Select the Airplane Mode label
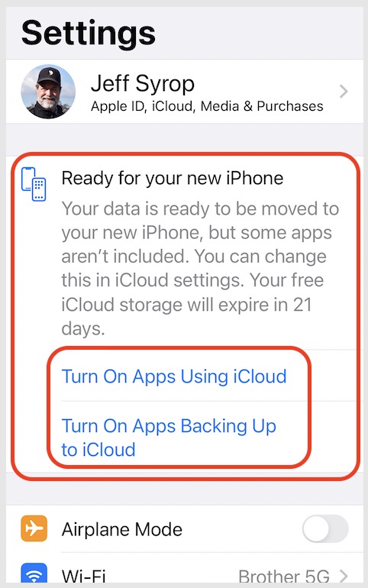This screenshot has width=368, height=588. coord(122,529)
